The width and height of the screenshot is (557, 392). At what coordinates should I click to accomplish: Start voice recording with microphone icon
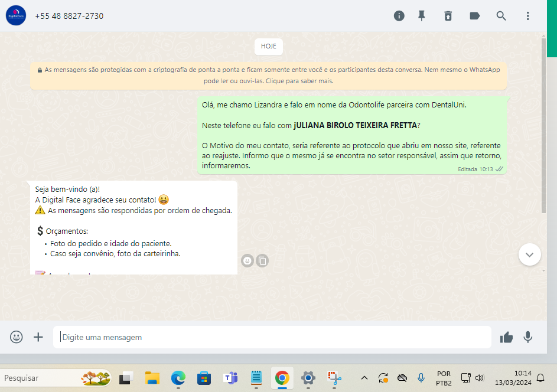(528, 337)
